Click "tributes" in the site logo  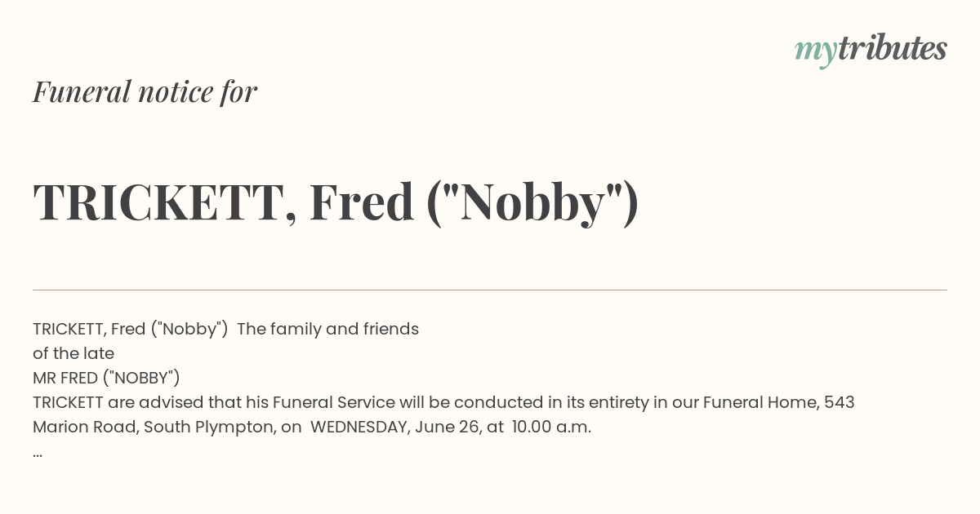click(x=892, y=49)
